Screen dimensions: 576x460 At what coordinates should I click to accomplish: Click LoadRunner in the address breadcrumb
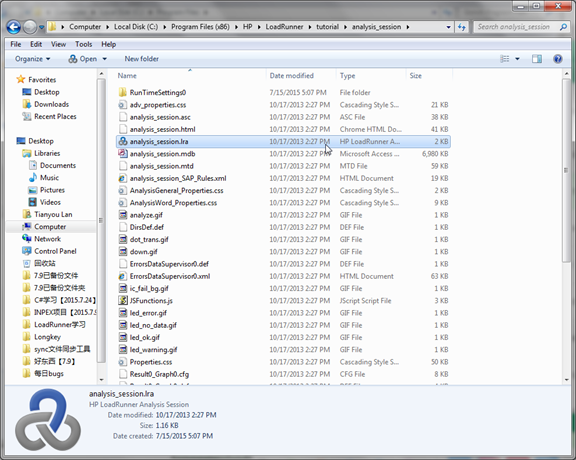pos(284,27)
